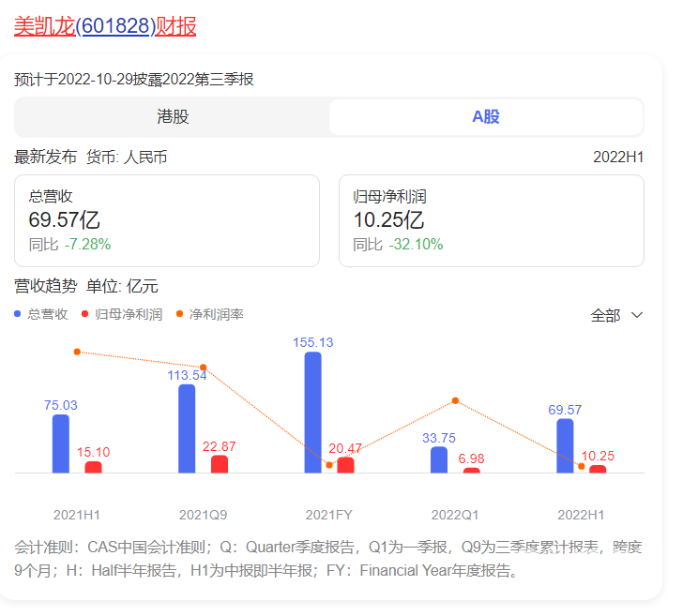Click the 2021Q9 axis label
Screen dimensions: 698x616
(x=203, y=515)
